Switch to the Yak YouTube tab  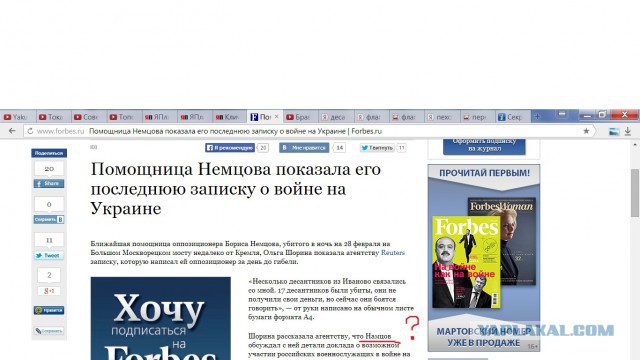click(18, 117)
